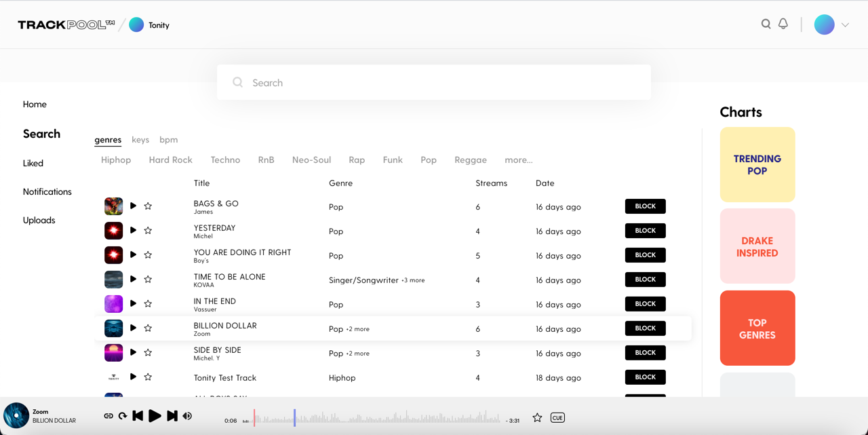Click the CUE icon in the player bar
The width and height of the screenshot is (868, 435).
(557, 417)
